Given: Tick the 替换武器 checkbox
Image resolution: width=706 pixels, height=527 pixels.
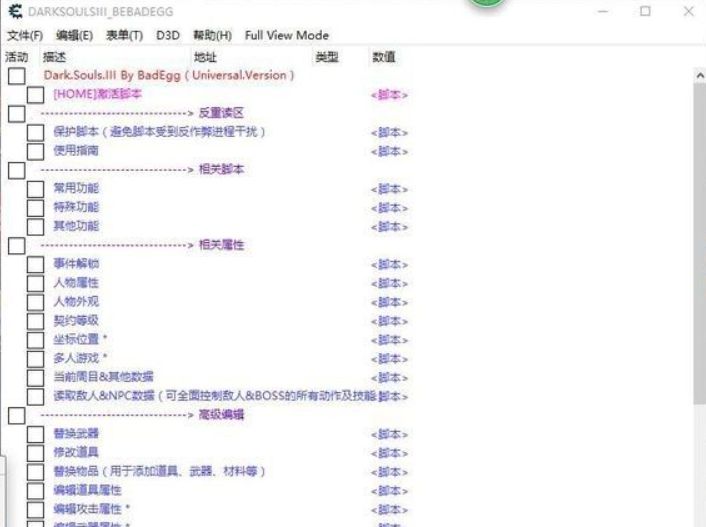Looking at the screenshot, I should [35, 435].
